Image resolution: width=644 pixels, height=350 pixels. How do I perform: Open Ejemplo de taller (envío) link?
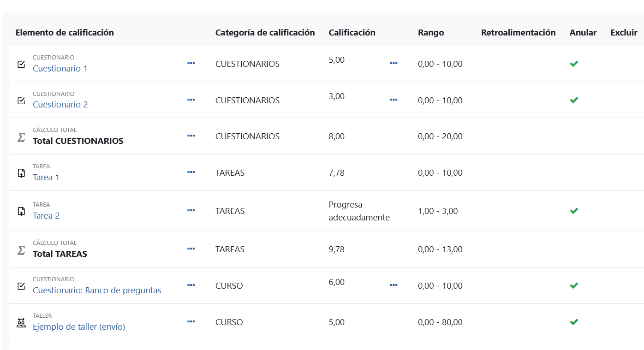79,327
